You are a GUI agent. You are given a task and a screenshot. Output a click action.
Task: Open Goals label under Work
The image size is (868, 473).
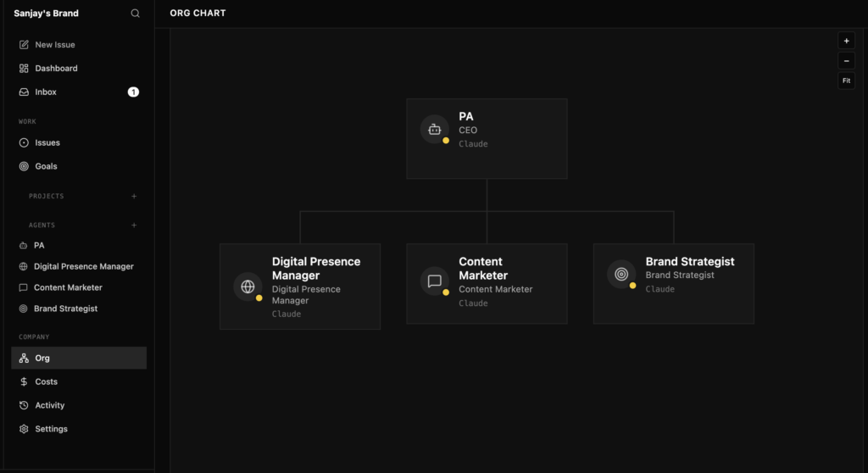(x=46, y=166)
